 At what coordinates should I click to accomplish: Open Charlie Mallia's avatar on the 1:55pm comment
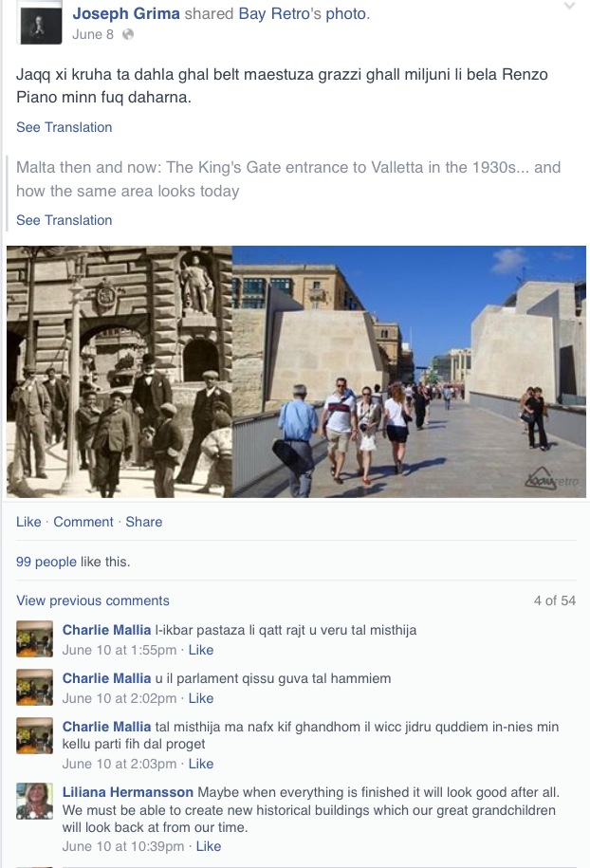[x=34, y=638]
